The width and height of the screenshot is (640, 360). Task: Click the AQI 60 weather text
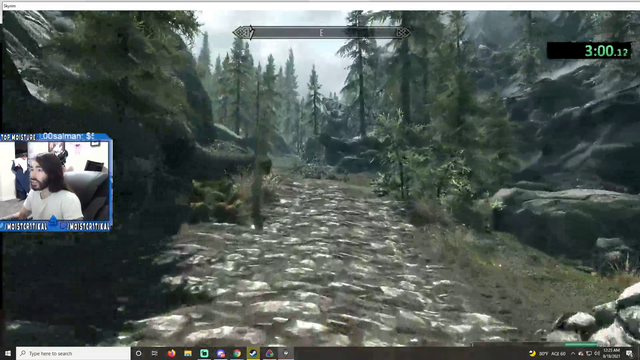[558, 354]
